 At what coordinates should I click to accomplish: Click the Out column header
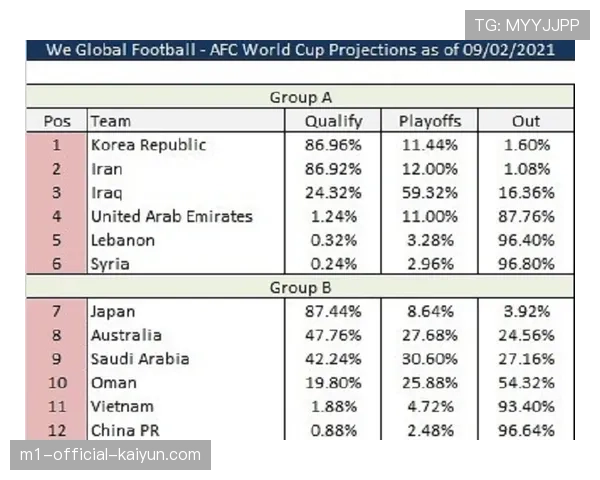[x=526, y=121]
